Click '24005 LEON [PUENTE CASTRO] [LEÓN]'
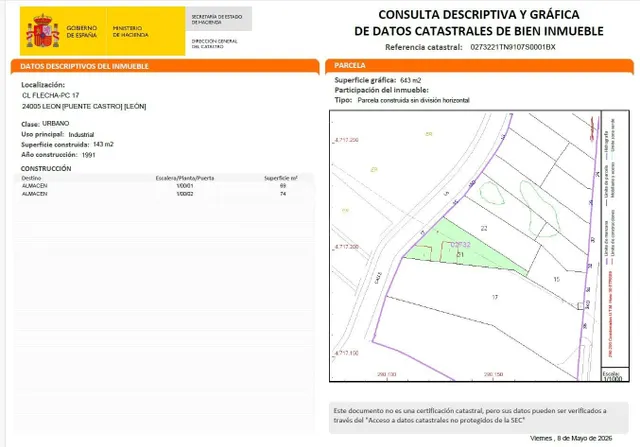Viewport: 640px width, 447px height. tap(84, 106)
